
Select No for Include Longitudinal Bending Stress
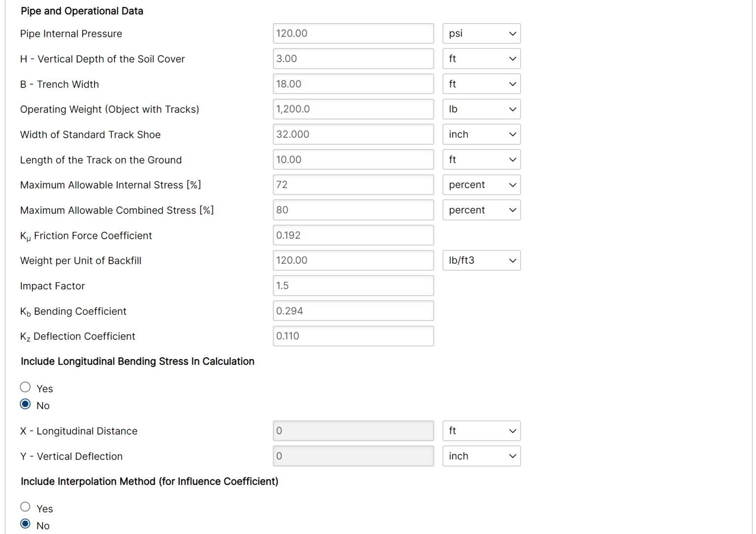25,404
